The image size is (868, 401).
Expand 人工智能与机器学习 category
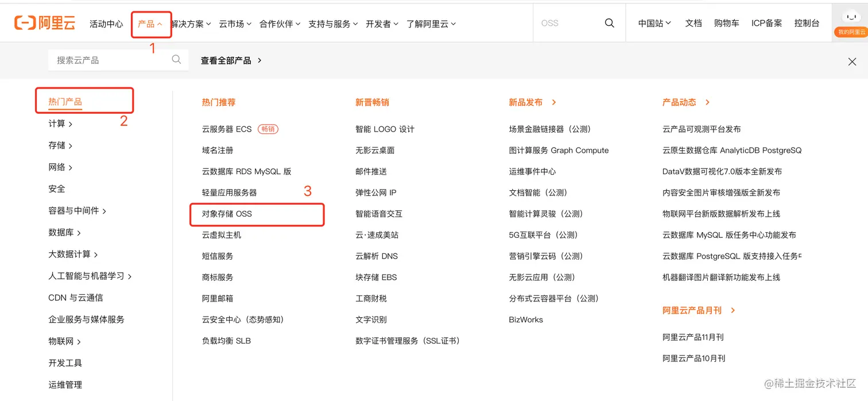coord(90,276)
